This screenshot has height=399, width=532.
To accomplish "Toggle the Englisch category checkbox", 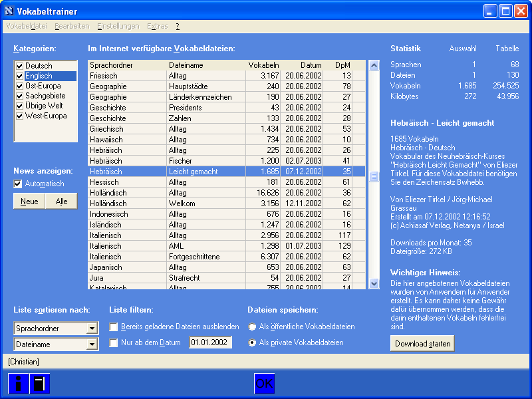I will (x=20, y=76).
